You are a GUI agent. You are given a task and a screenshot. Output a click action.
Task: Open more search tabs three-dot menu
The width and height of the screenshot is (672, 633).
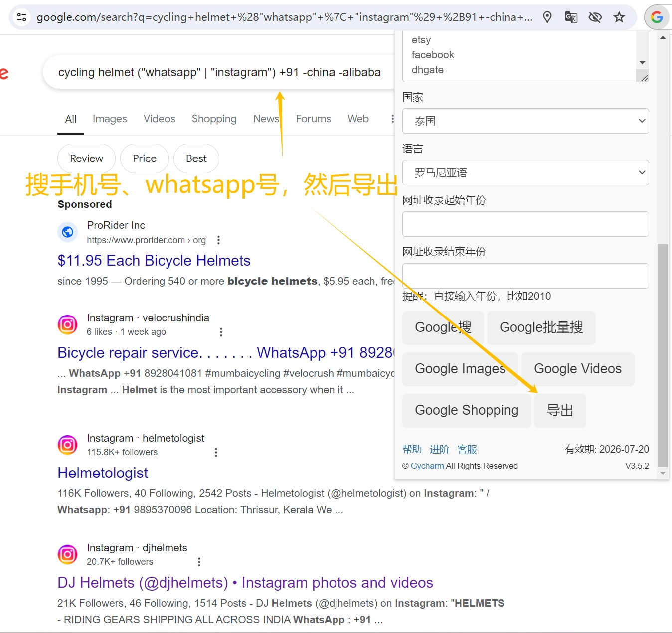392,119
